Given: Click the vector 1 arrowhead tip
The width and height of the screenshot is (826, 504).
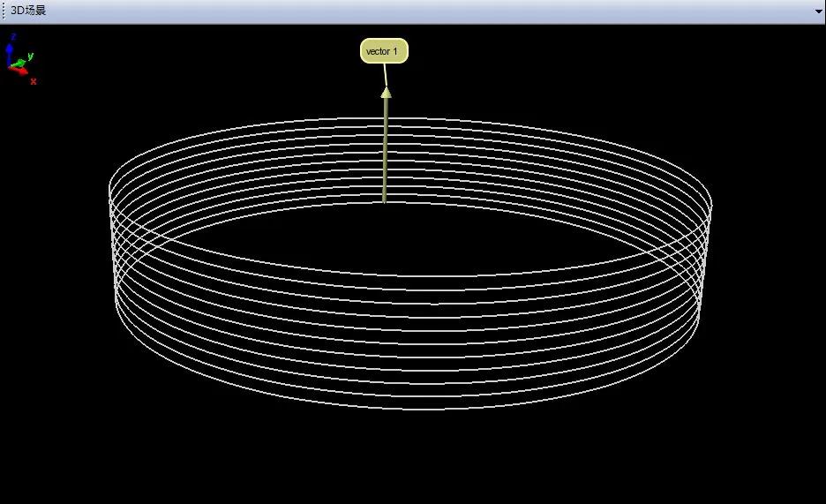Looking at the screenshot, I should point(386,91).
